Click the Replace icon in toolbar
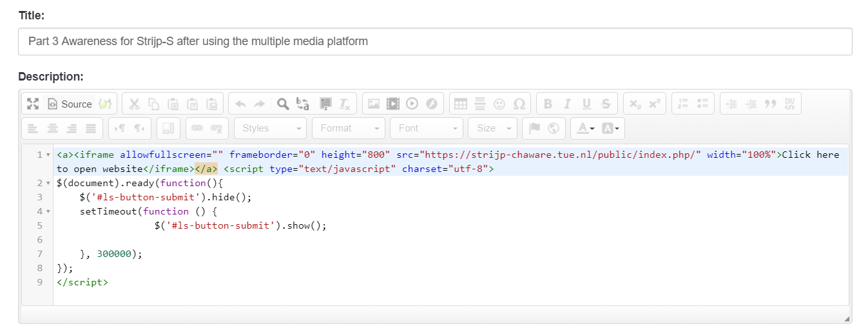Viewport: 868px width, 333px height. 302,104
